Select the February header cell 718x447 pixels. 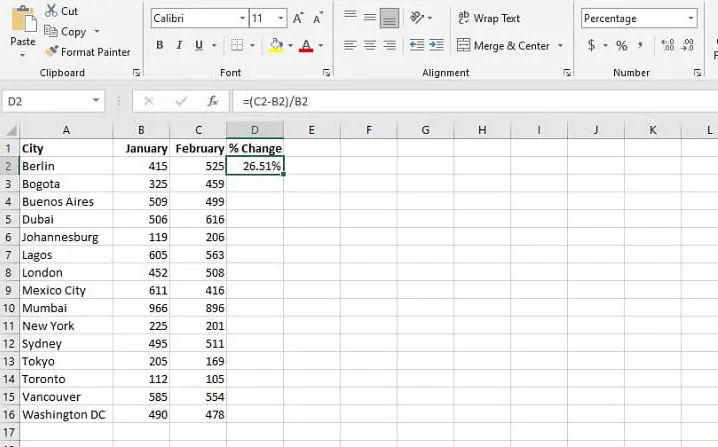coord(198,148)
